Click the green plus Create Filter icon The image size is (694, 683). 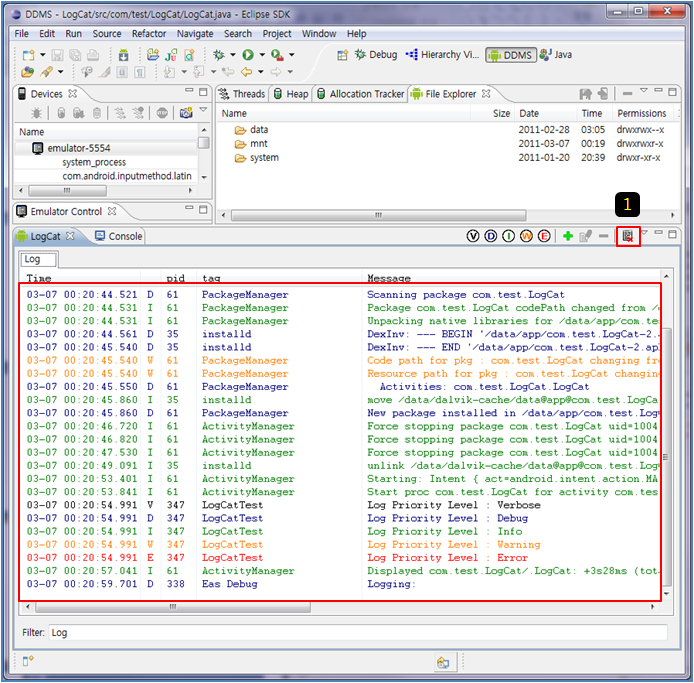pyautogui.click(x=567, y=236)
